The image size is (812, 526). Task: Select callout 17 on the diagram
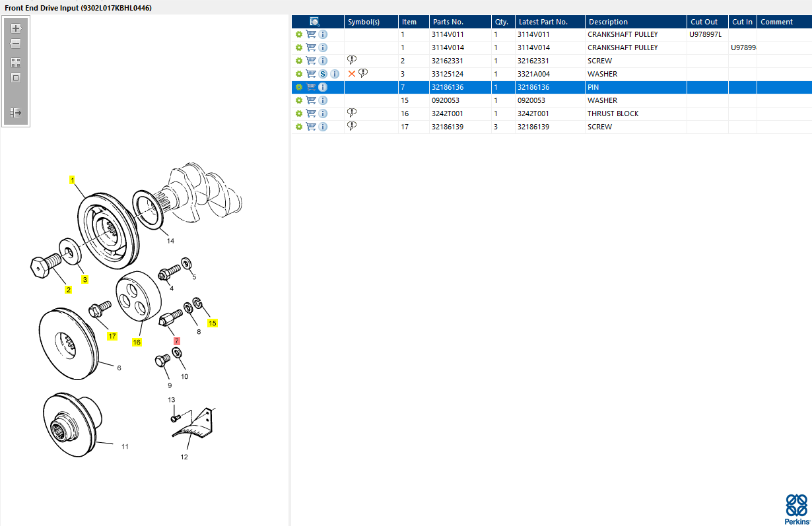click(x=112, y=336)
